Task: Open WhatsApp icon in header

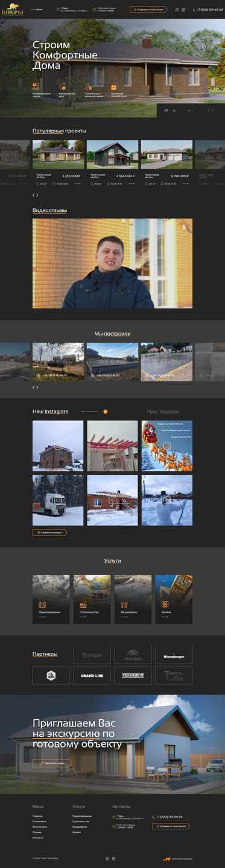Action: point(177,10)
